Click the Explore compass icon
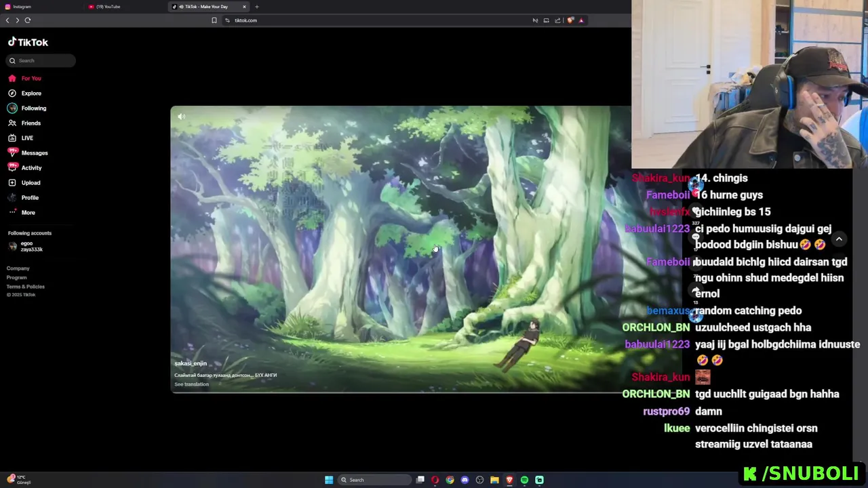 12,94
